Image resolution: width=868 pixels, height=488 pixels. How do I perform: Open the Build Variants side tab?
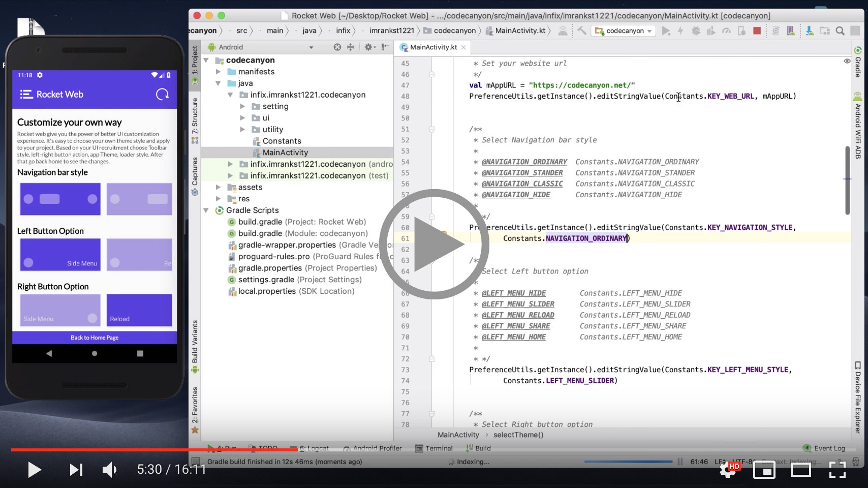pos(195,347)
